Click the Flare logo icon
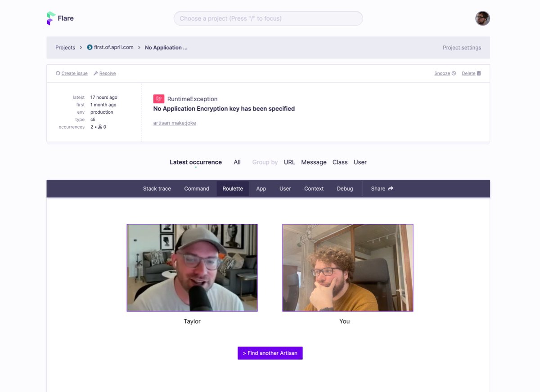The height and width of the screenshot is (392, 540). (51, 18)
